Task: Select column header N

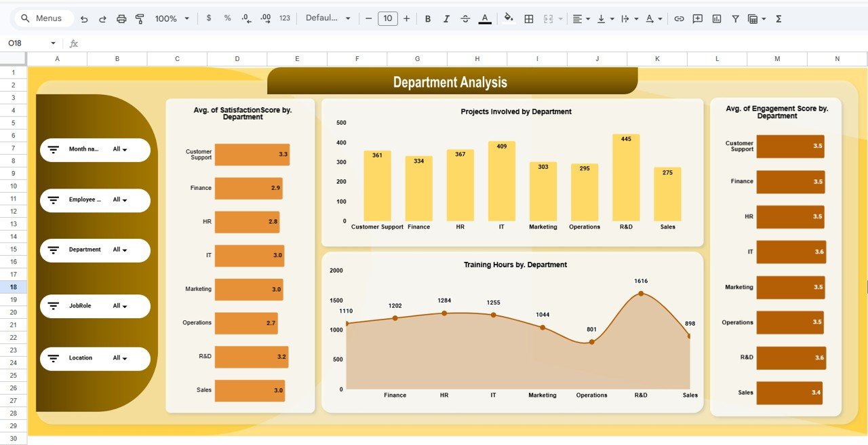Action: 837,58
